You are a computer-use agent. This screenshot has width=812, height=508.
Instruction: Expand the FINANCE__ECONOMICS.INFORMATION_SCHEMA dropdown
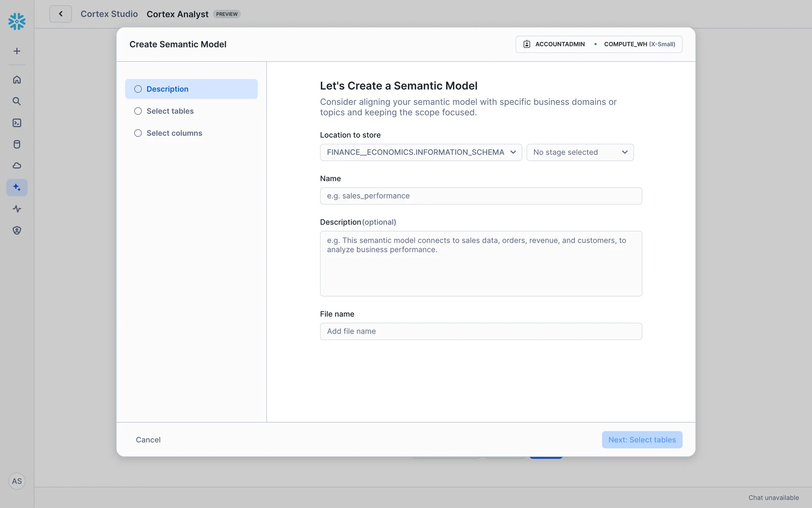421,152
